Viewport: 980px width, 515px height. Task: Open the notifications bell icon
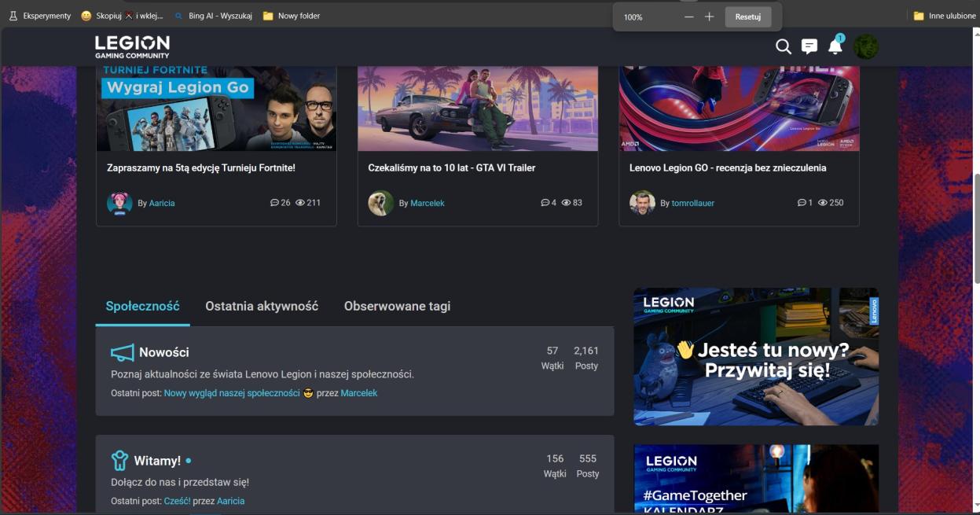[835, 47]
